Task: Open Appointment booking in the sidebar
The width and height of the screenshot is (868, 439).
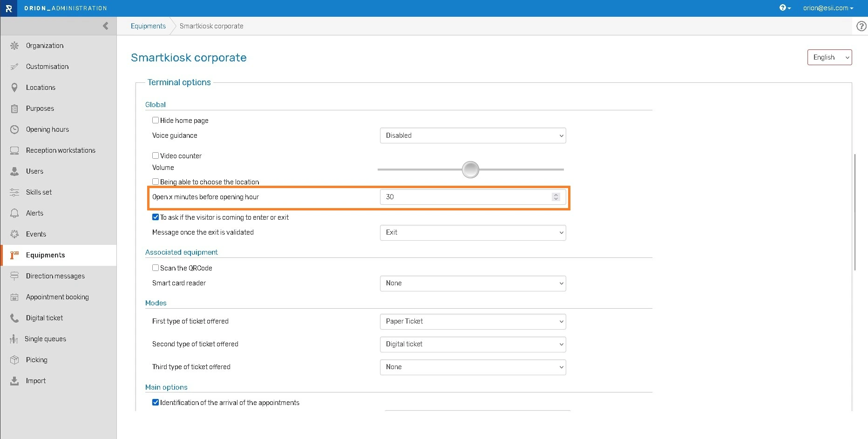Action: pos(57,297)
